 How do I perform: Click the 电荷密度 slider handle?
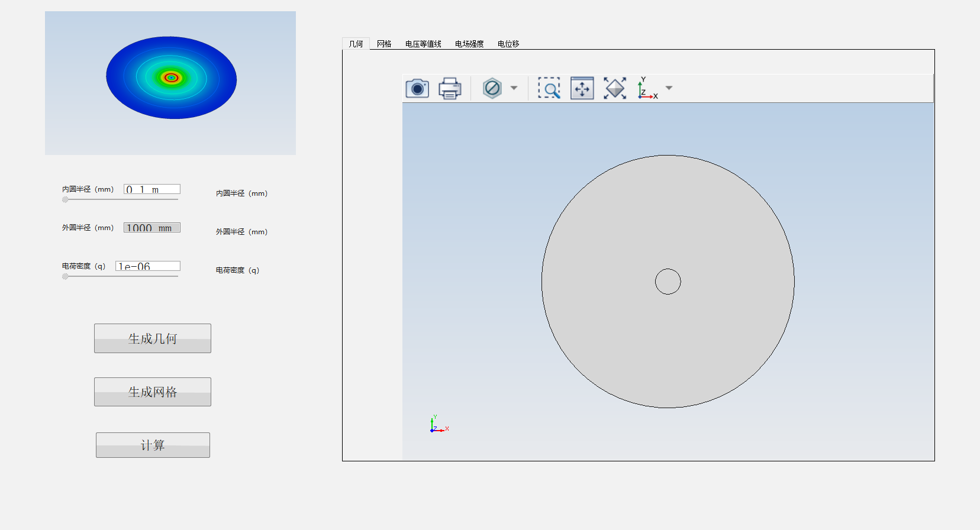(65, 277)
